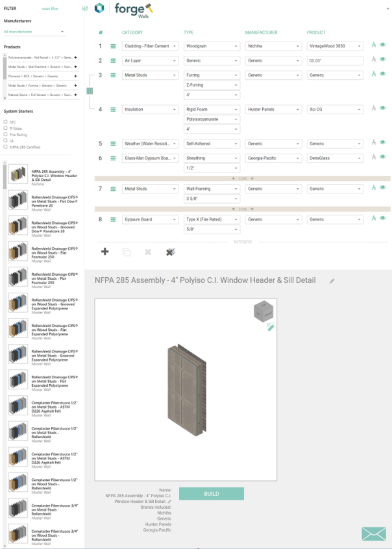Click the reorder handle on layer 3 Metal Studs
Viewport: 392px width, 549px height.
(113, 75)
